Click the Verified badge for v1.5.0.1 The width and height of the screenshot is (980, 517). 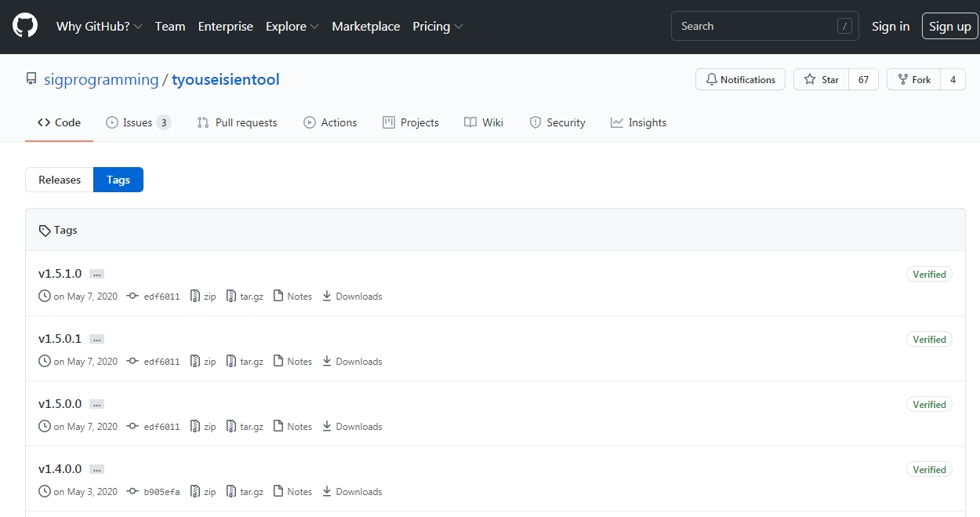(929, 340)
